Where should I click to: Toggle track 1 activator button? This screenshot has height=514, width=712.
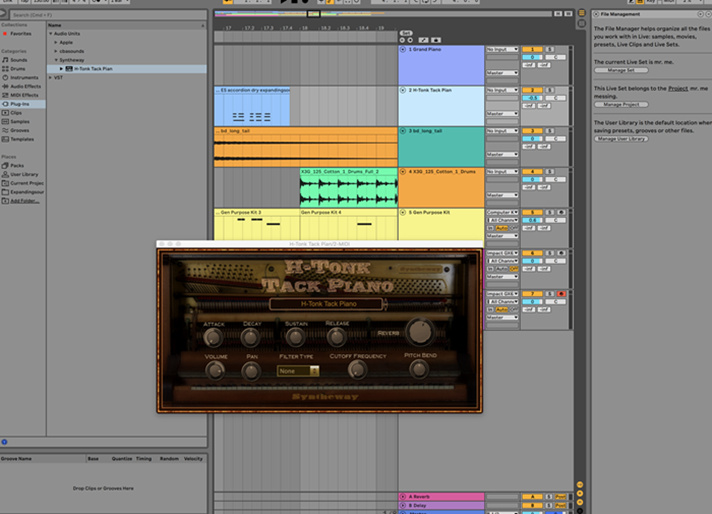(532, 49)
